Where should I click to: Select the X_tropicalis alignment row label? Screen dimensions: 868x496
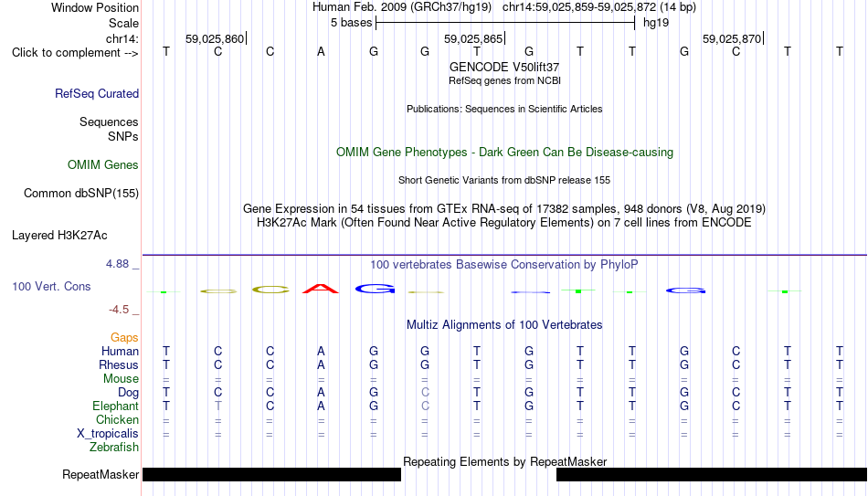click(108, 434)
